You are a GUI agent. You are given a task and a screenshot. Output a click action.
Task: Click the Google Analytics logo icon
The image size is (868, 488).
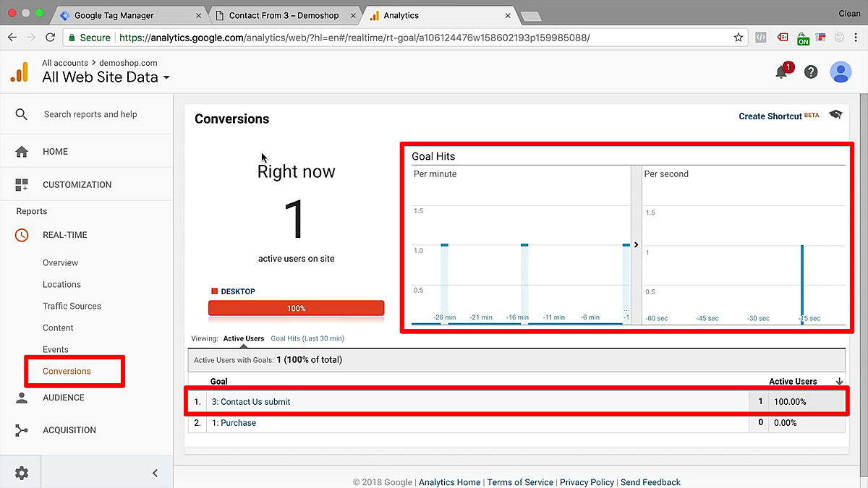19,72
